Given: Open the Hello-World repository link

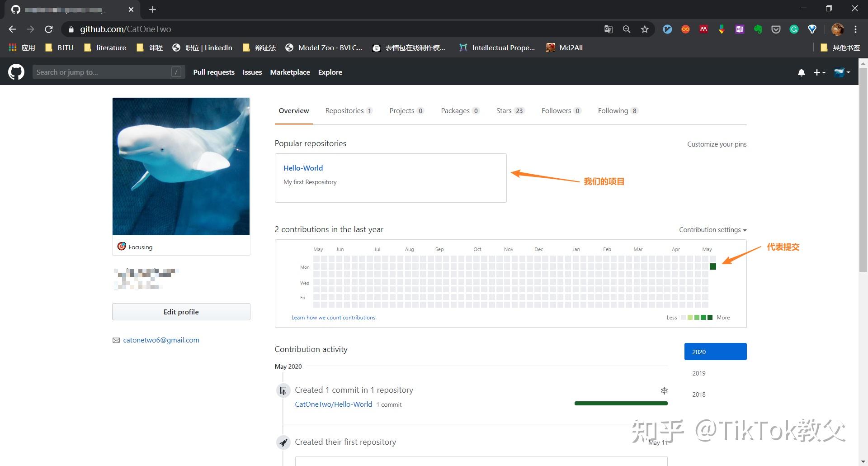Looking at the screenshot, I should click(x=303, y=168).
